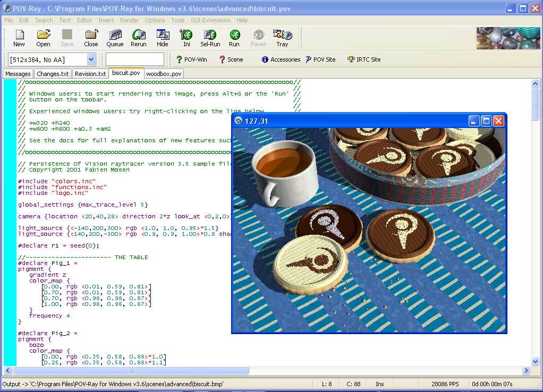Open the render Queue

point(115,38)
